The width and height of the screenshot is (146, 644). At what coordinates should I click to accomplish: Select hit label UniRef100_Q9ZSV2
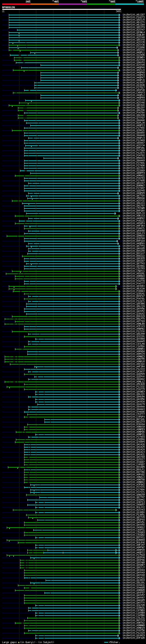click(x=134, y=50)
